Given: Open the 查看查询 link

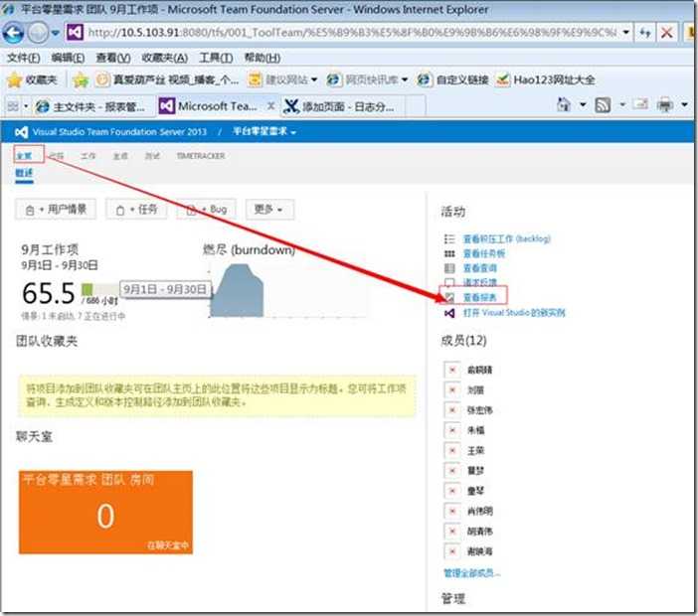Looking at the screenshot, I should point(479,268).
